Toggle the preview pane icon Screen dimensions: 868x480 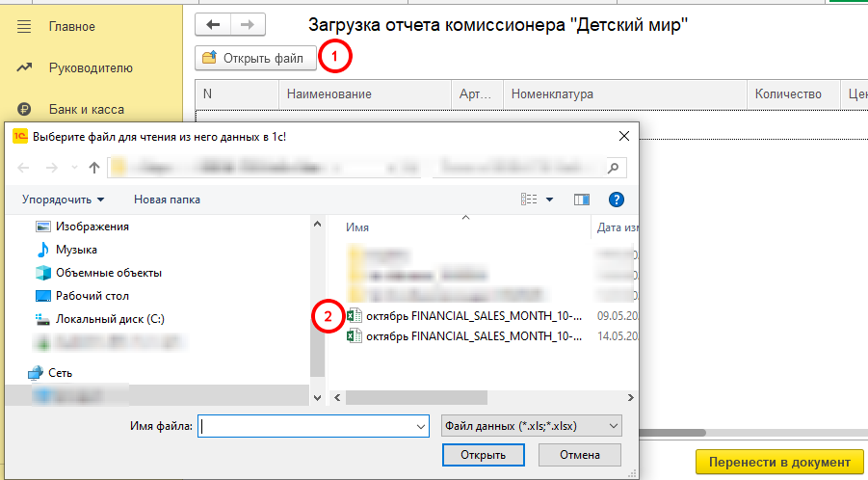[582, 200]
